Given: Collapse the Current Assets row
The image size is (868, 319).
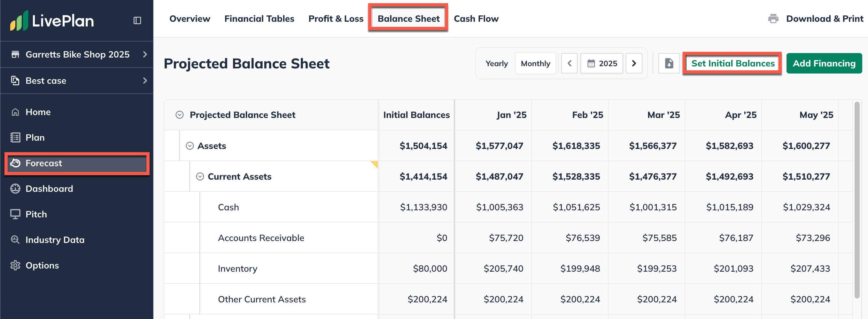Looking at the screenshot, I should point(200,176).
